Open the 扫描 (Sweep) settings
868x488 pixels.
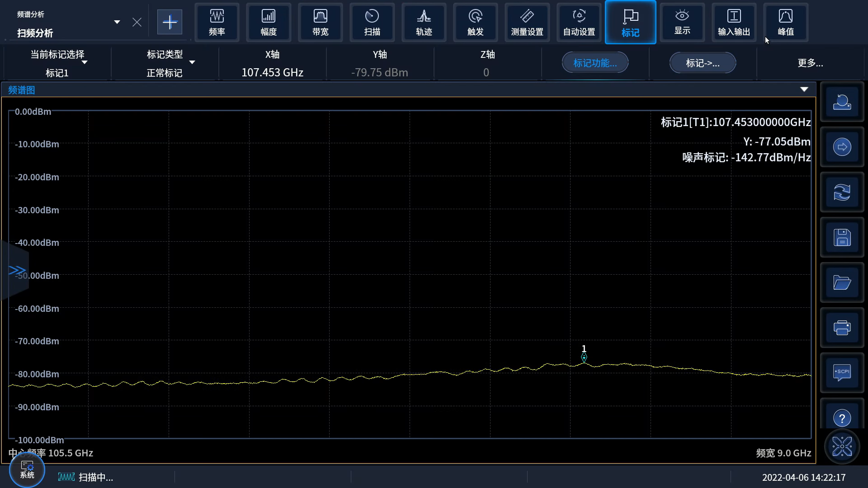click(x=372, y=22)
